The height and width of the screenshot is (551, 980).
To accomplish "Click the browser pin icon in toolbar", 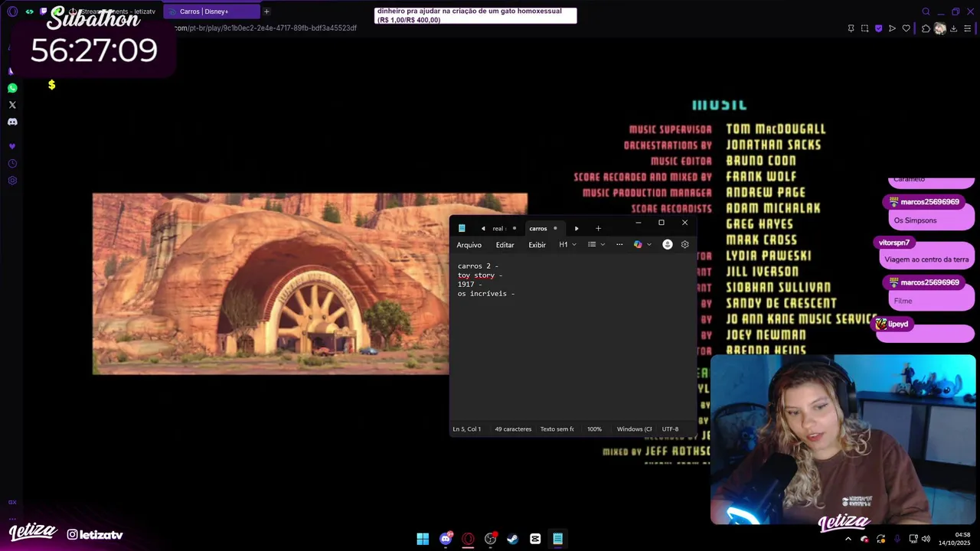I will (x=851, y=28).
